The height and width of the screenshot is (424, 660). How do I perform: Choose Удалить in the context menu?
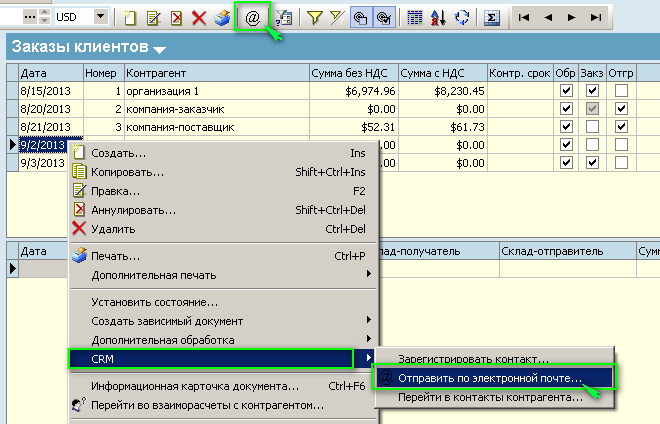pos(223,229)
